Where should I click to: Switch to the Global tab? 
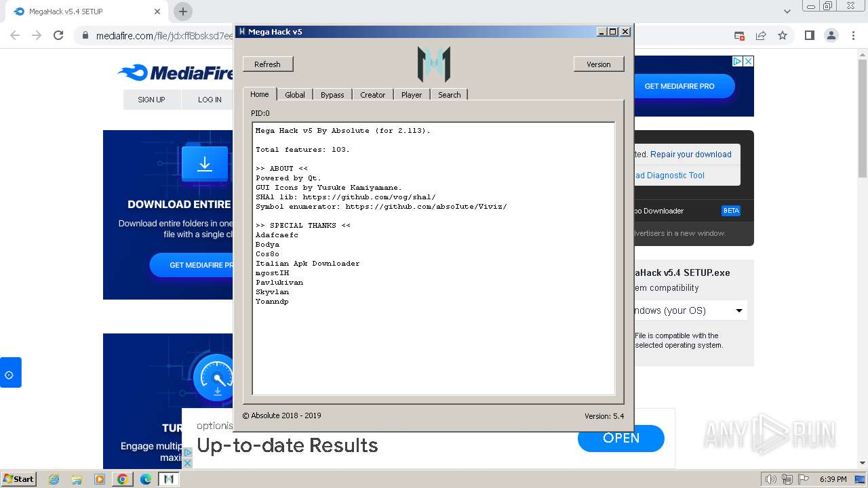[294, 95]
